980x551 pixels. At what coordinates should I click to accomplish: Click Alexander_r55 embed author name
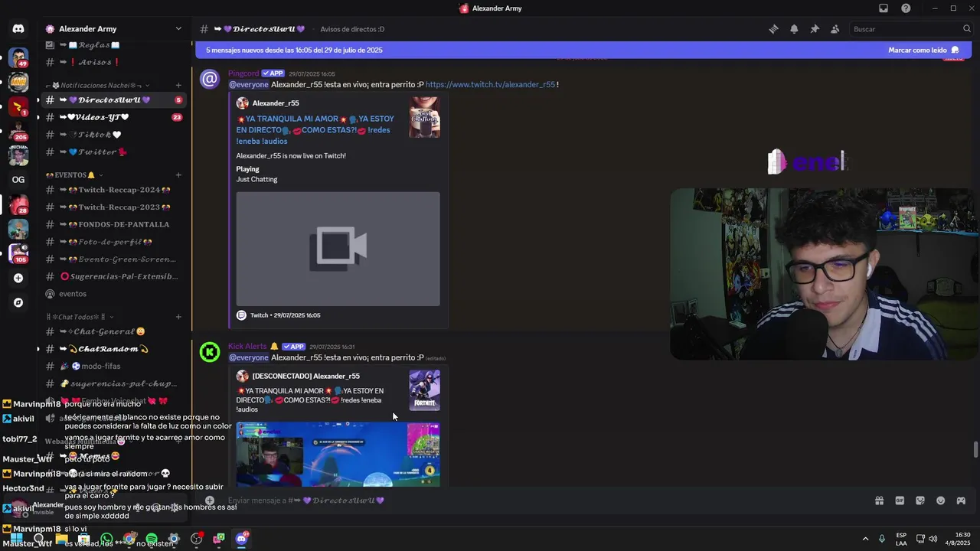click(276, 103)
